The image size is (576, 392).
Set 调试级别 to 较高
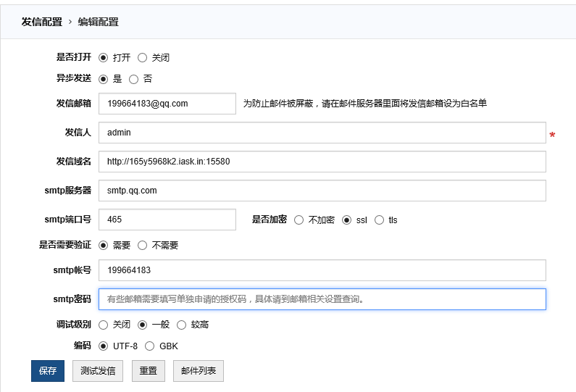181,325
